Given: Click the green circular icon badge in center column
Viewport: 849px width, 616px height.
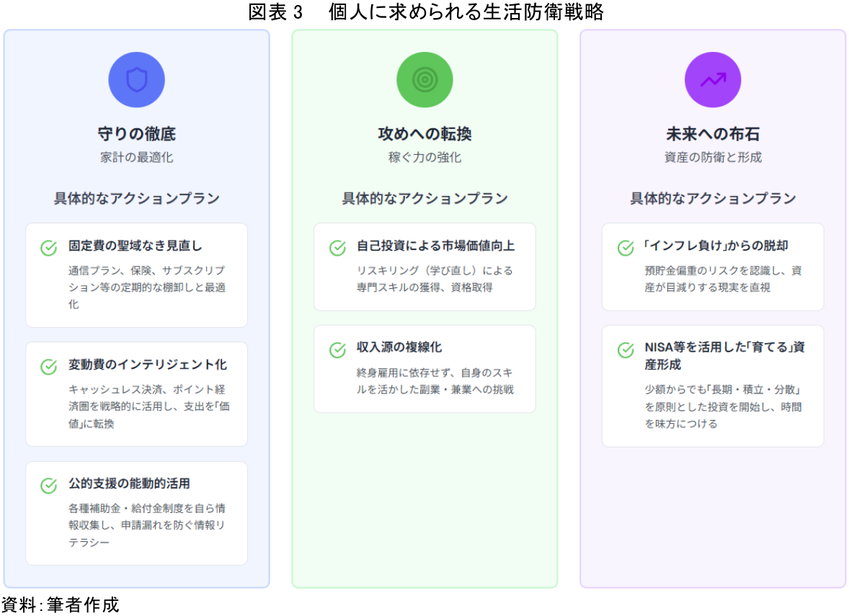Looking at the screenshot, I should point(424,79).
